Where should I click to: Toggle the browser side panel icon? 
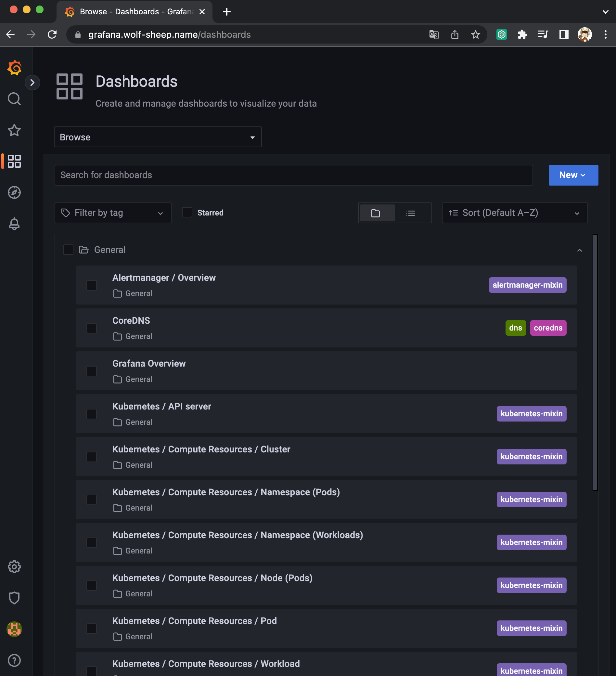(563, 34)
